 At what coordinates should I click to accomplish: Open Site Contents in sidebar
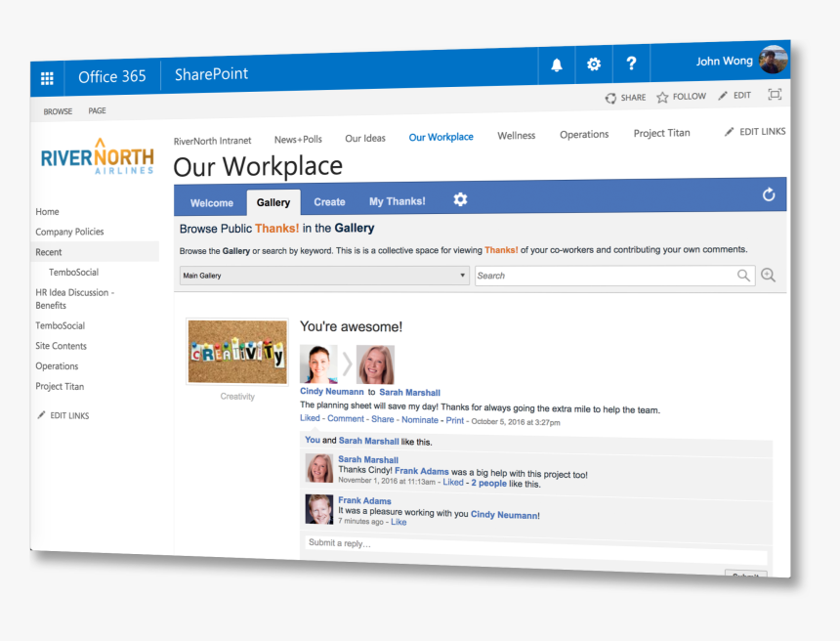(x=62, y=346)
